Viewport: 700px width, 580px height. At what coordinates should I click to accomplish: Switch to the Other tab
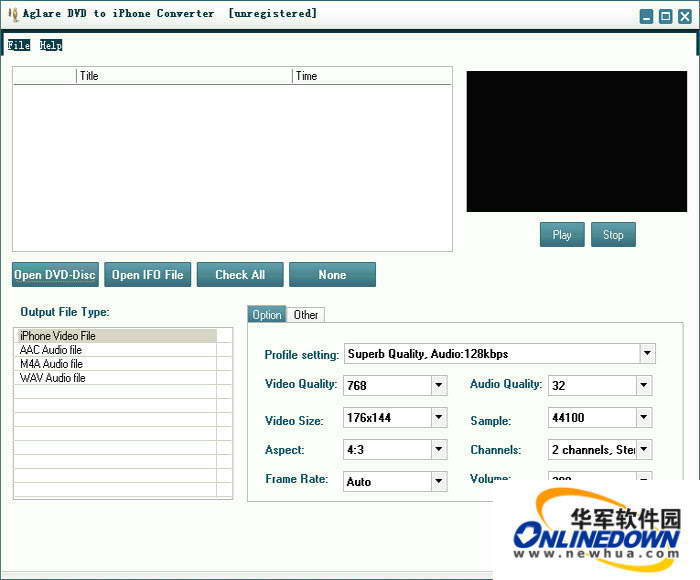click(x=306, y=315)
